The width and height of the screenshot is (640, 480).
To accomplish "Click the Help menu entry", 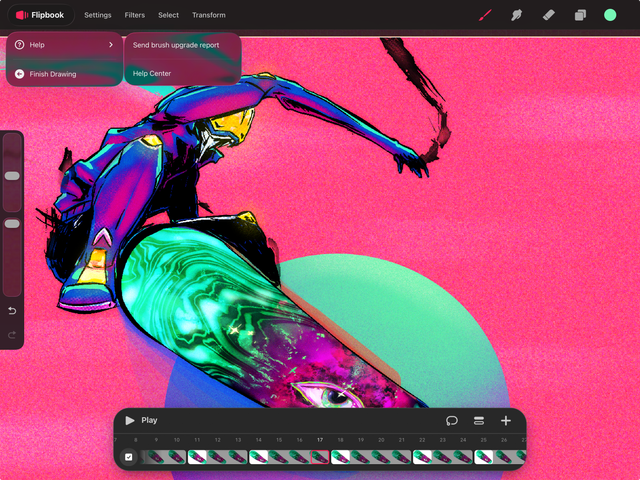I will click(64, 45).
